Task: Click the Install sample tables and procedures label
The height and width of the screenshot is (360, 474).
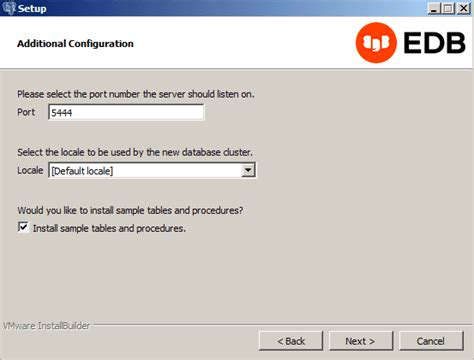Action: coord(109,228)
